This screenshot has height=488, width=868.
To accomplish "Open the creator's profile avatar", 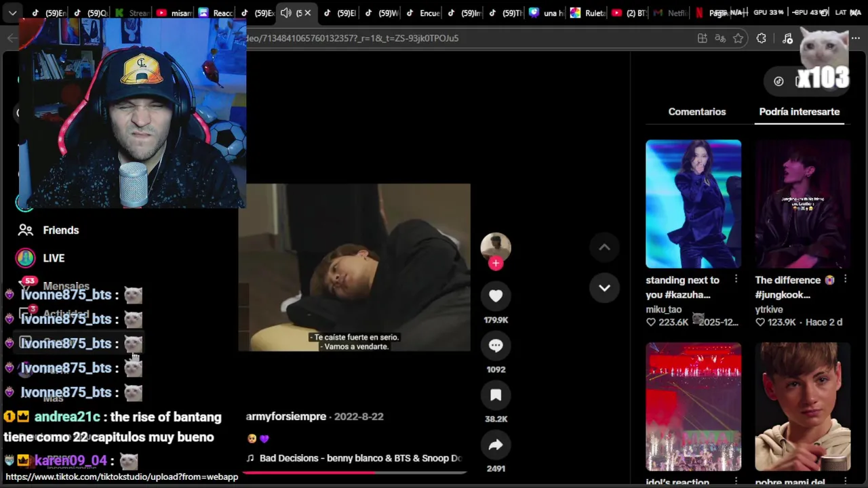I will pos(496,247).
